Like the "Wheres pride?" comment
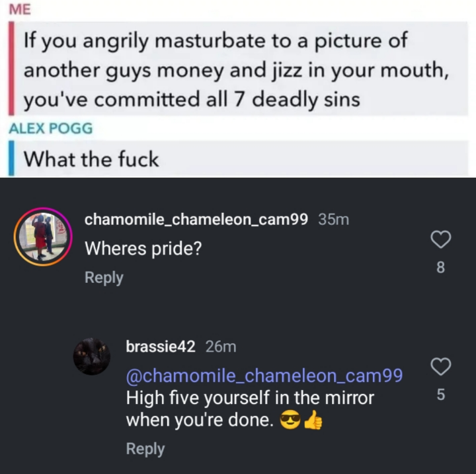 [x=441, y=239]
